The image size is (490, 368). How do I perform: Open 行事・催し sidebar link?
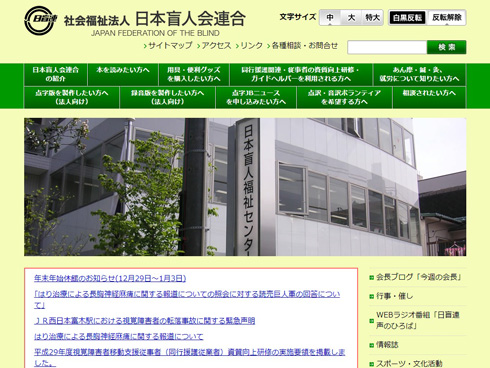click(395, 296)
